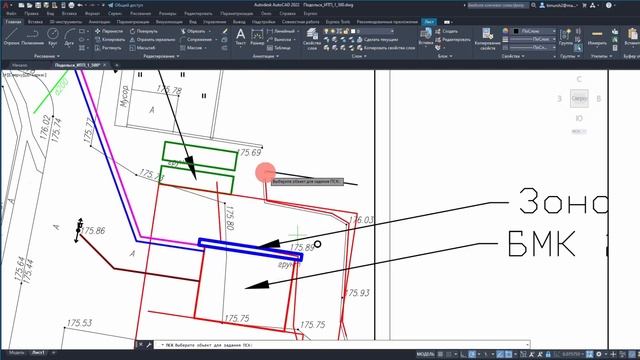Click the Scale (Масштаб) command
Image resolution: width=640 pixels, height=360 pixels.
coord(142,48)
